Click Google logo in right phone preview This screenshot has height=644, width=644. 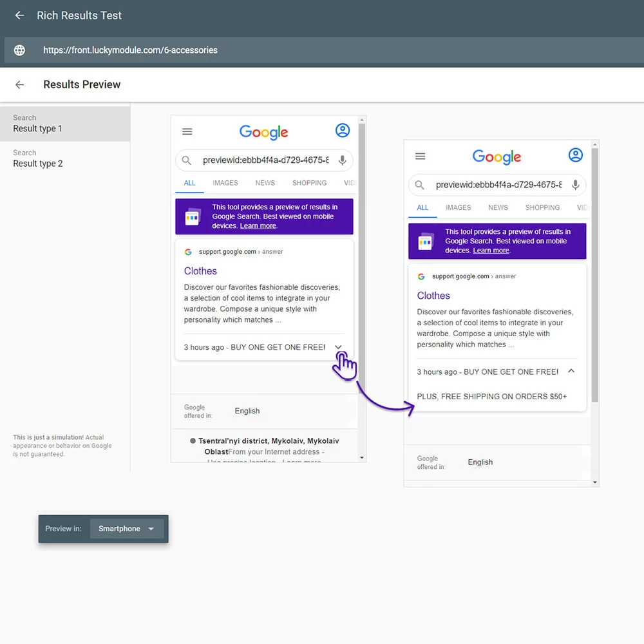pos(497,157)
